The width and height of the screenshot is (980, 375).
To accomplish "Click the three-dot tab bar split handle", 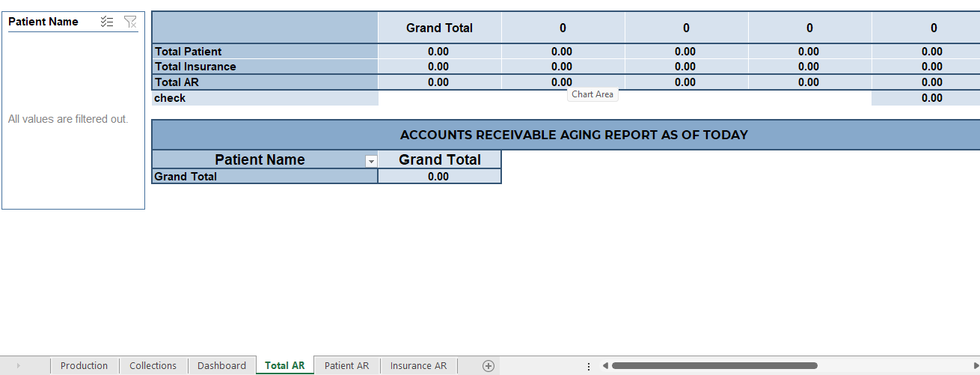I will click(x=589, y=366).
